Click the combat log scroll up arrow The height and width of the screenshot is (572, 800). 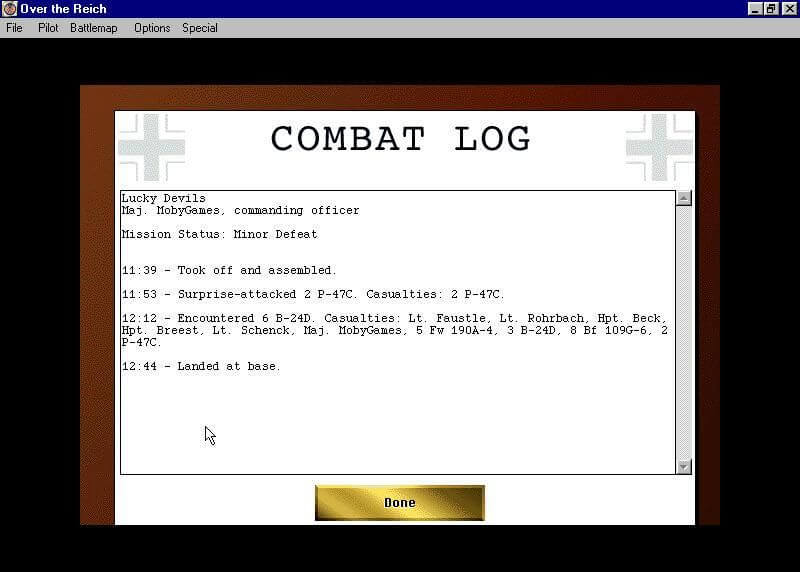tap(683, 198)
